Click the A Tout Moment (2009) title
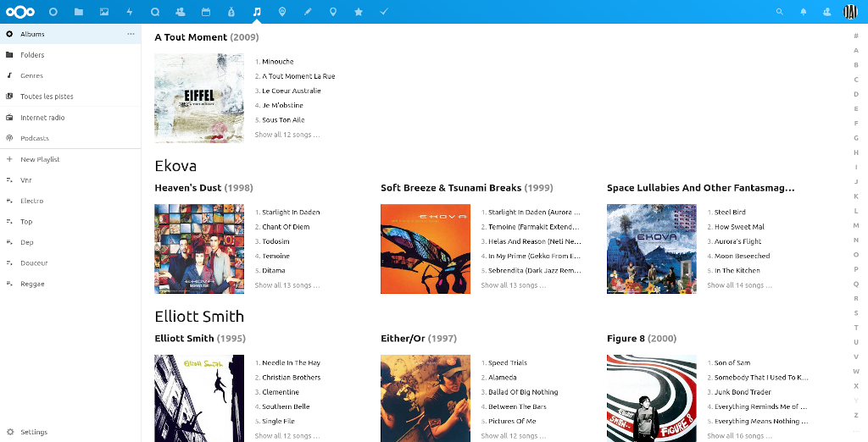The height and width of the screenshot is (442, 868). [207, 37]
